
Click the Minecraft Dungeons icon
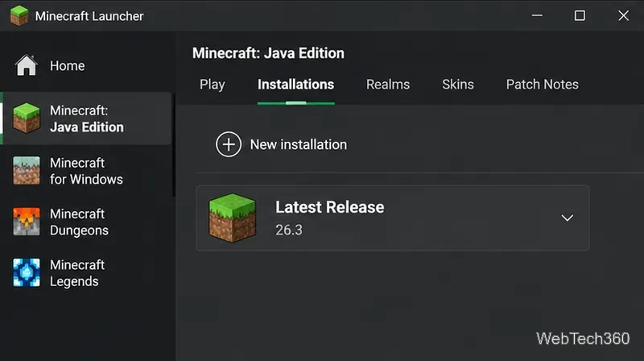(x=27, y=222)
